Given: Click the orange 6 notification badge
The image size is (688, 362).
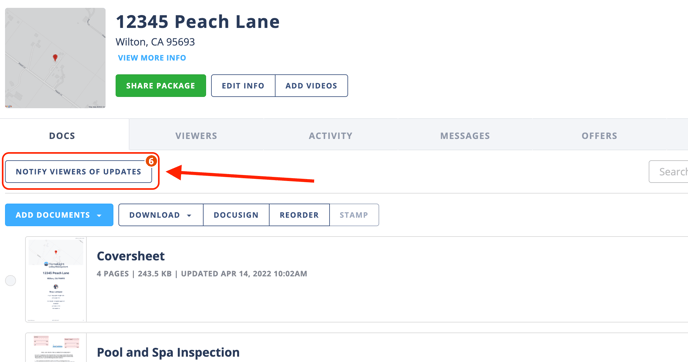Looking at the screenshot, I should [151, 161].
